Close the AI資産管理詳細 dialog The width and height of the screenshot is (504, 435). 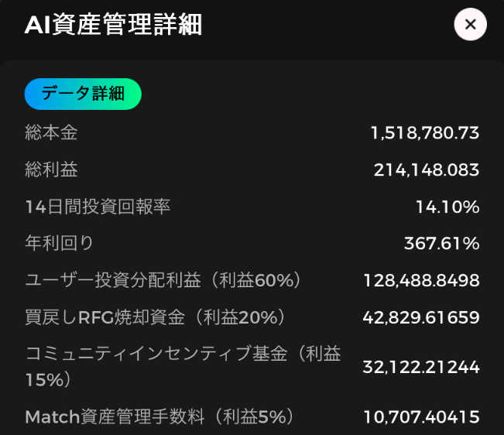click(x=470, y=25)
